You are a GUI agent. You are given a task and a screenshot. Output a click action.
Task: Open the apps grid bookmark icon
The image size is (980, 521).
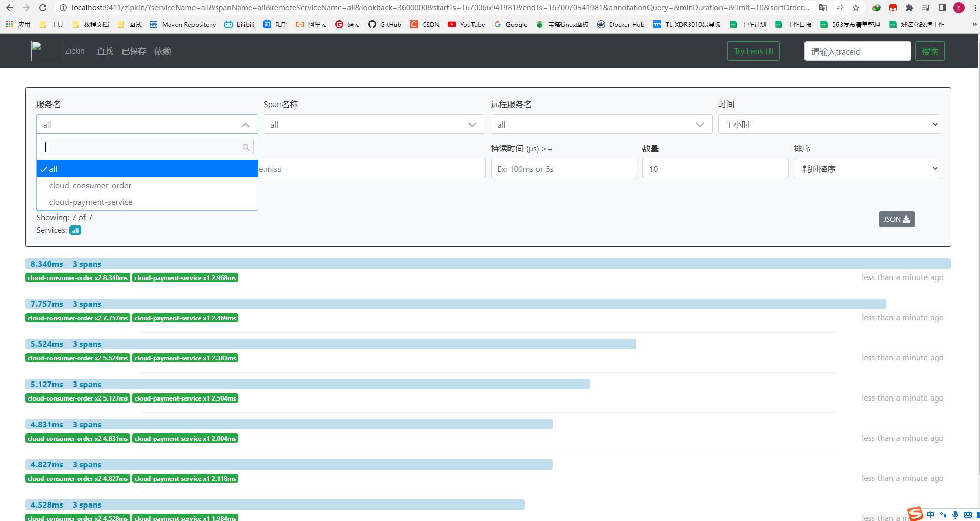[9, 24]
